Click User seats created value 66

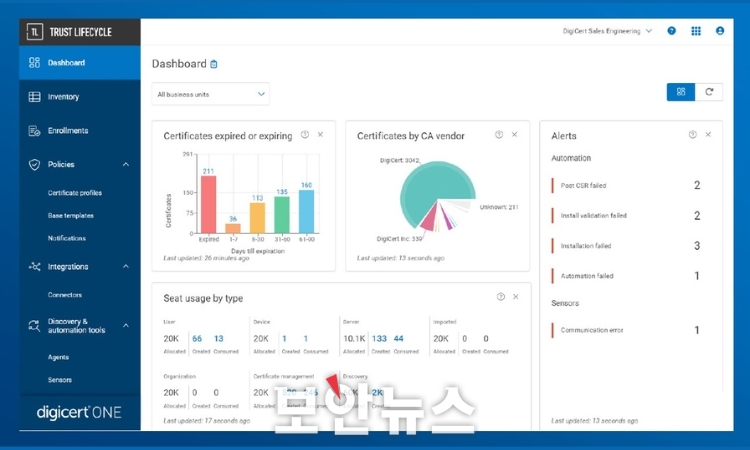(x=197, y=339)
